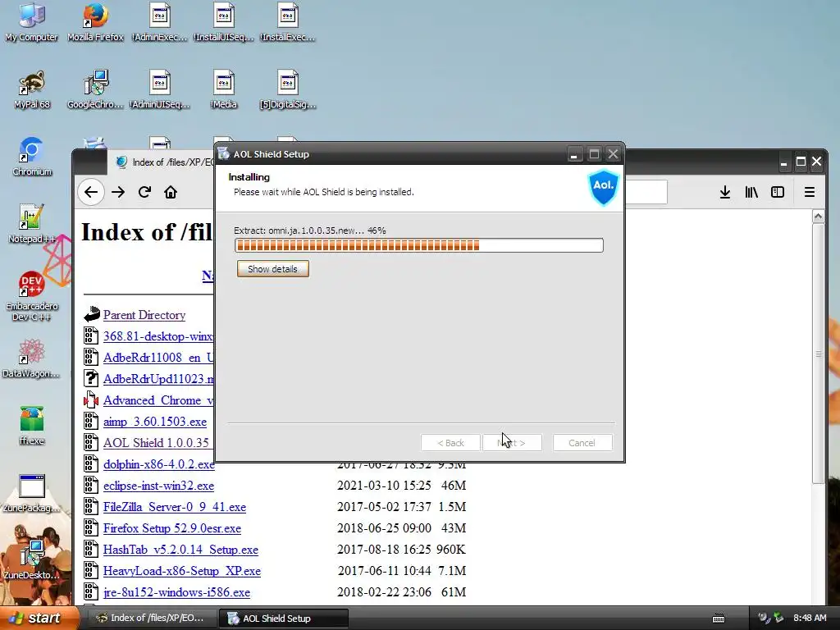
Task: Download aimp_3.60.1503.exe link
Action: (155, 422)
